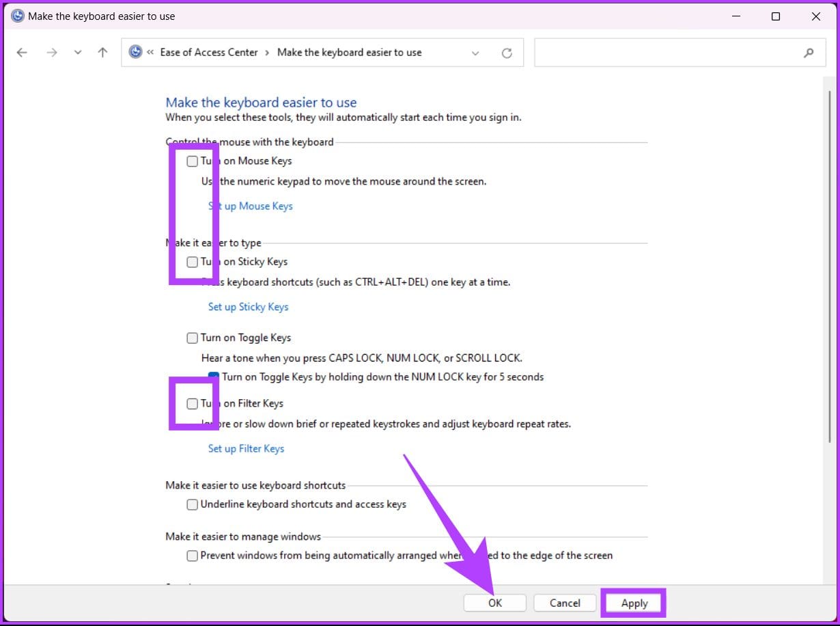Enable Turn on Filter Keys checkbox

193,403
